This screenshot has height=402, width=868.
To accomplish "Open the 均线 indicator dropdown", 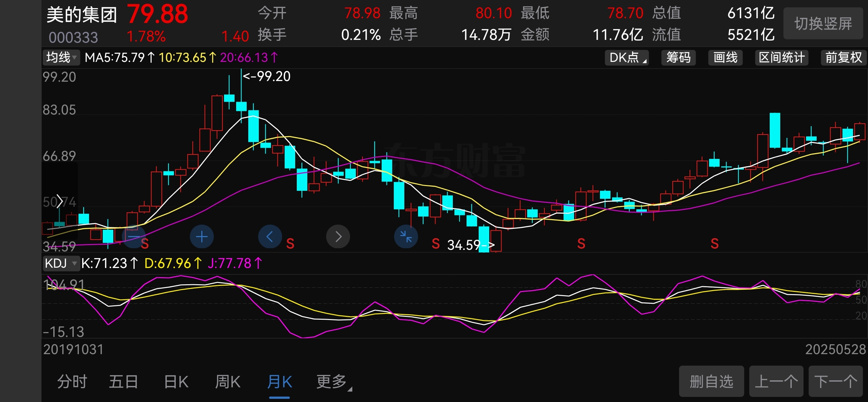I will pyautogui.click(x=61, y=57).
